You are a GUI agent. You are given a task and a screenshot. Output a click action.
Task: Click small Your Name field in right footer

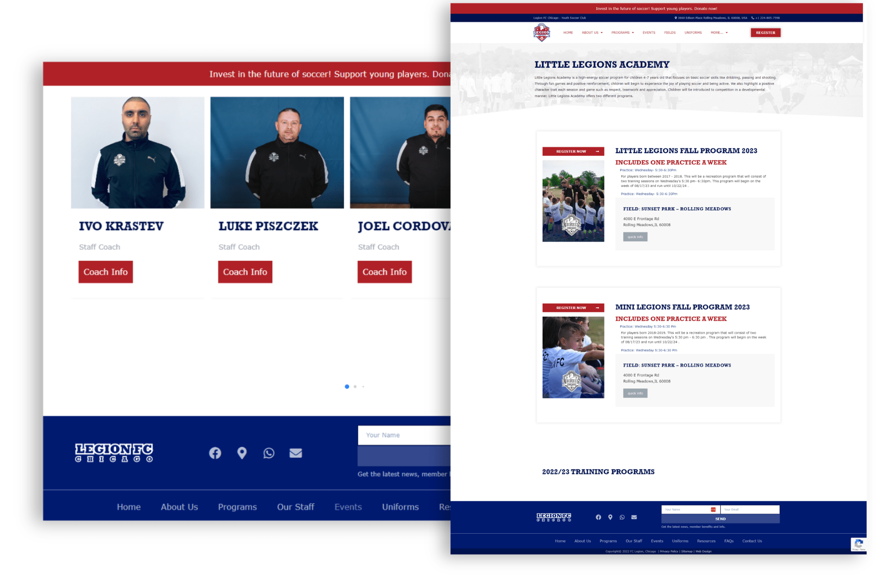point(690,509)
